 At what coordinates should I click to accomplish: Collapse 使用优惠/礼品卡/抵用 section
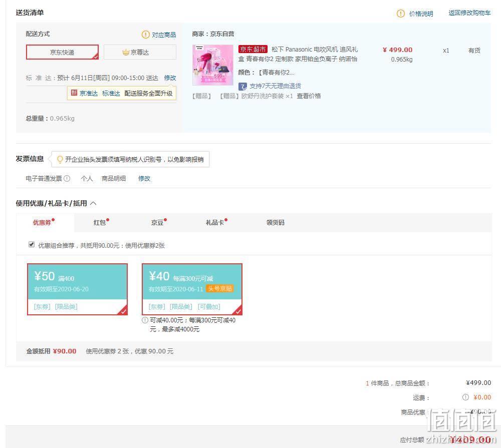click(93, 203)
